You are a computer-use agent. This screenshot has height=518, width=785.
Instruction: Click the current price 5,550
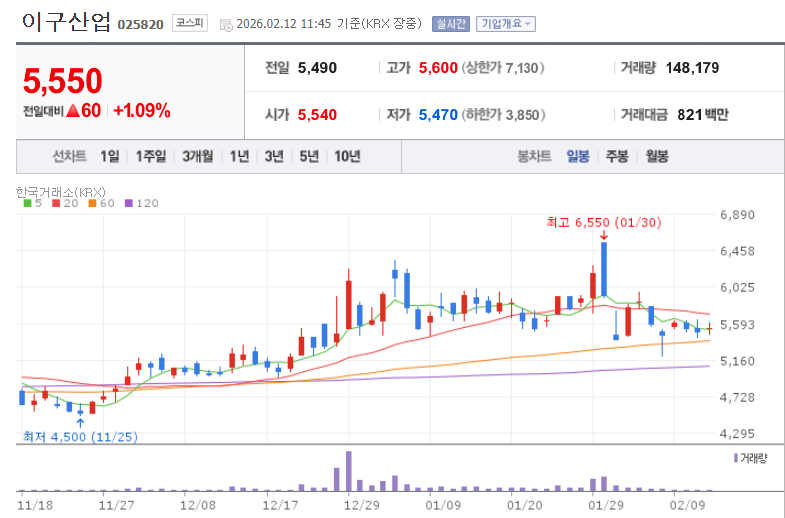click(63, 81)
